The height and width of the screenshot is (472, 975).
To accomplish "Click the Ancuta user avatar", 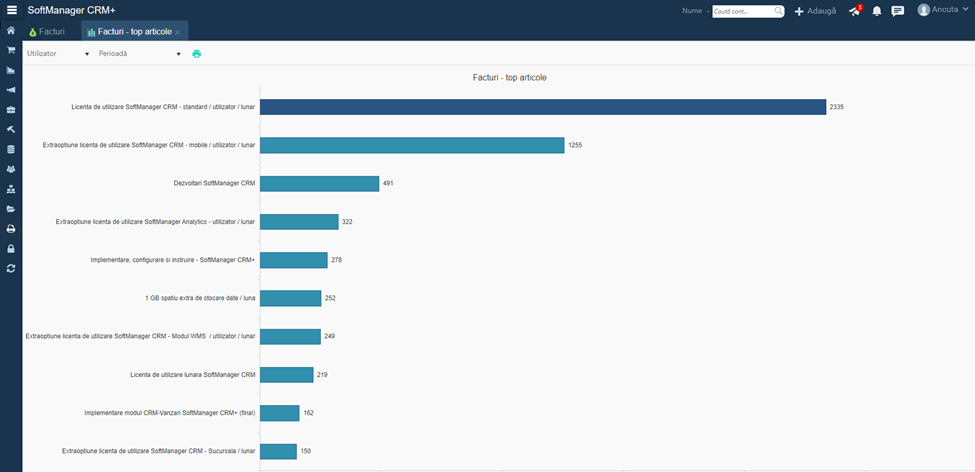I will point(923,10).
